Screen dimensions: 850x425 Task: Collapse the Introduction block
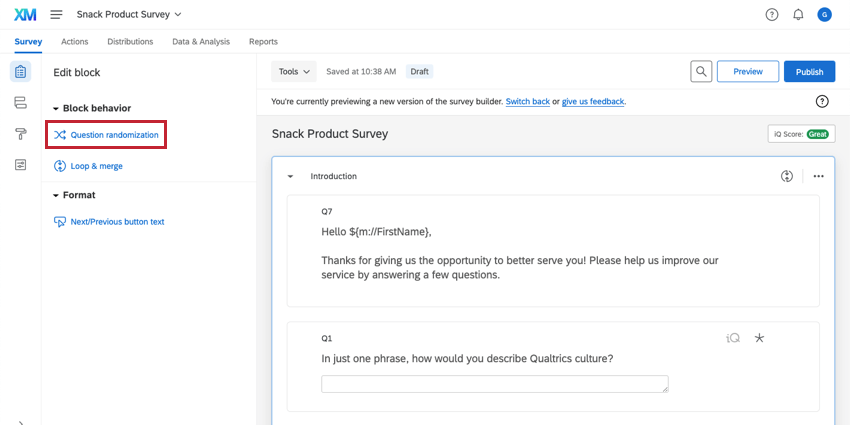click(290, 176)
